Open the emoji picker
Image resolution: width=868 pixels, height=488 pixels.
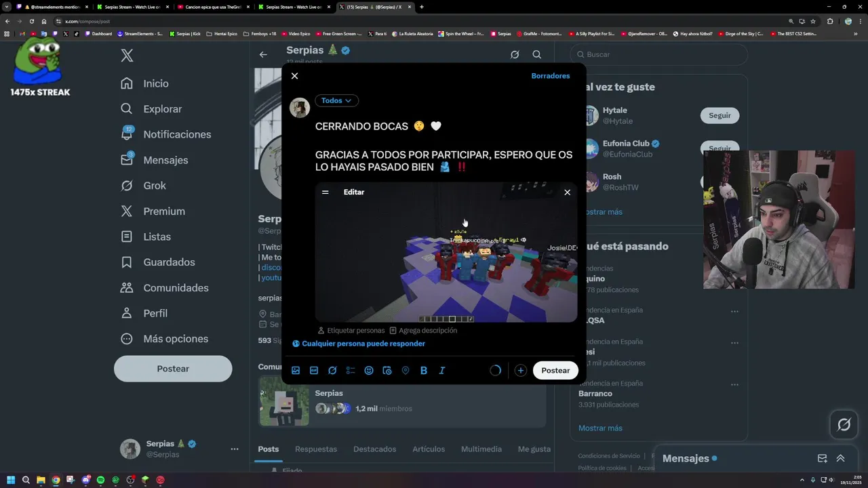(369, 371)
